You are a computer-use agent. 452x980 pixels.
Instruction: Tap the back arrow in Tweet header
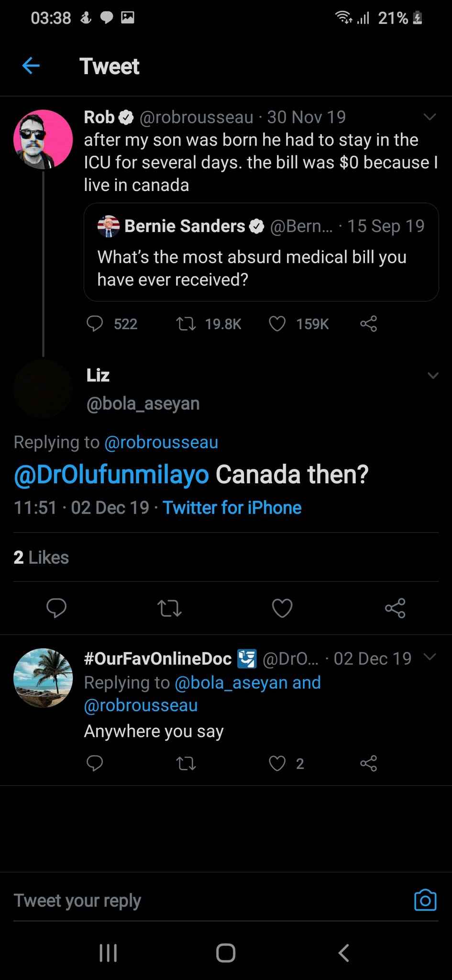click(x=31, y=66)
